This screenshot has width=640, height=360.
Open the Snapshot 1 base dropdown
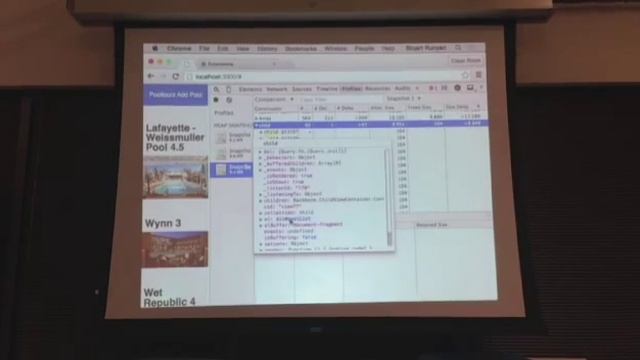point(403,99)
